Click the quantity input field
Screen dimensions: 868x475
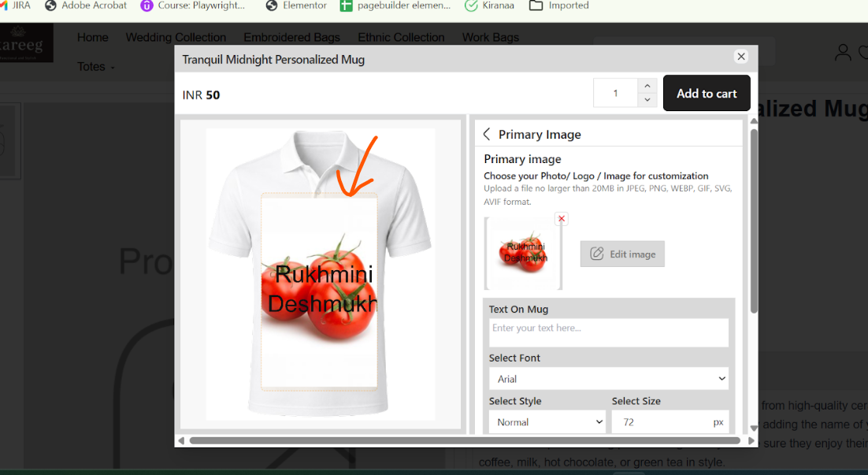click(x=616, y=93)
